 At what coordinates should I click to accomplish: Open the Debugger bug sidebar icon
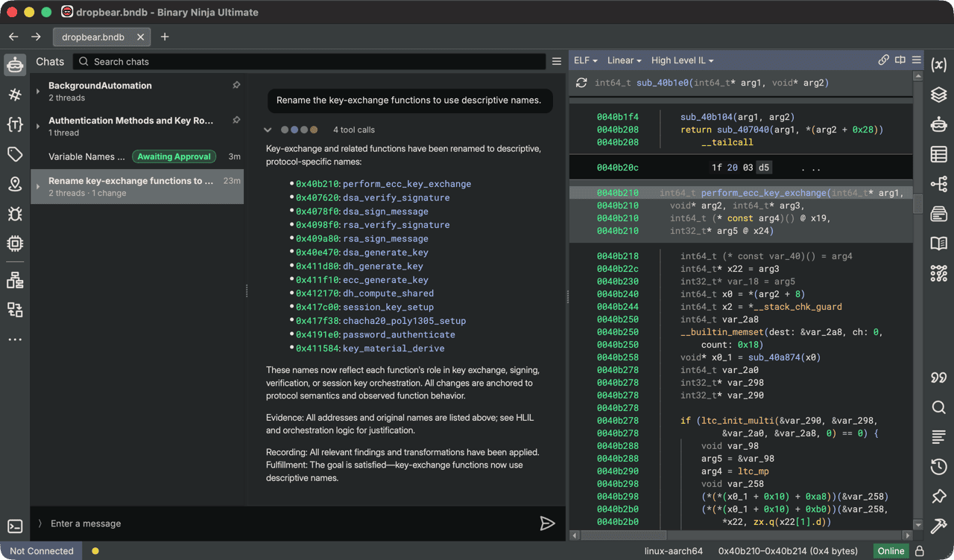pos(15,214)
